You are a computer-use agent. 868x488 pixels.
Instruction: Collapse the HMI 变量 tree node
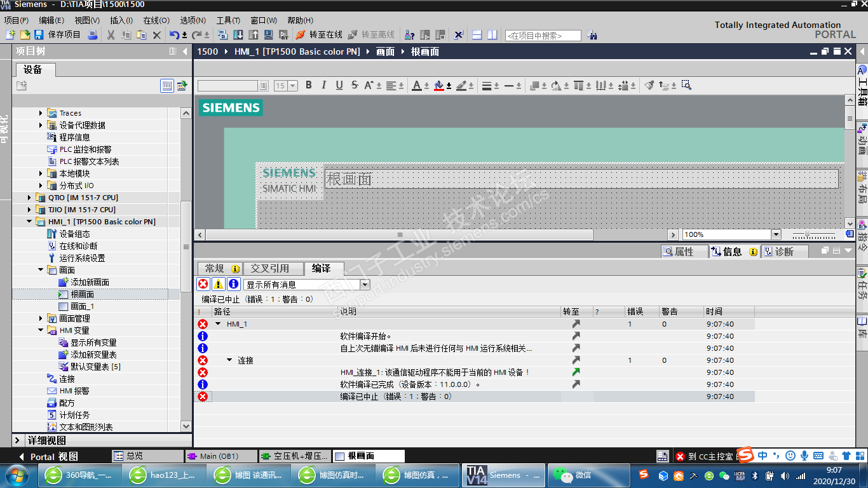pyautogui.click(x=41, y=330)
